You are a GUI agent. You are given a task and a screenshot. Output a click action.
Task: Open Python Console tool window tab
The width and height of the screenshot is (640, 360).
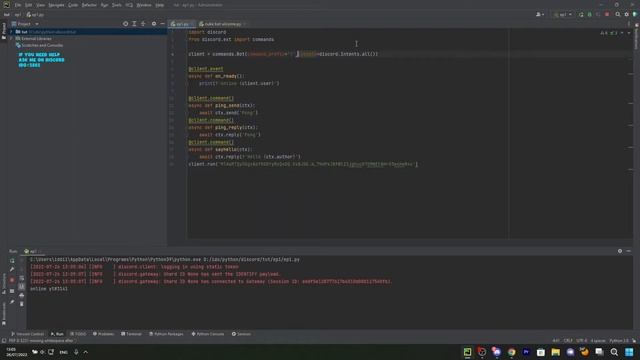208,334
